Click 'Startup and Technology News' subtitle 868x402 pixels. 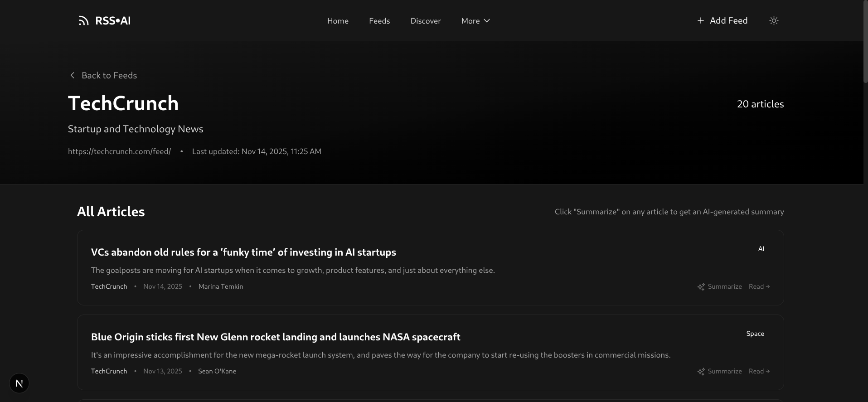click(136, 129)
